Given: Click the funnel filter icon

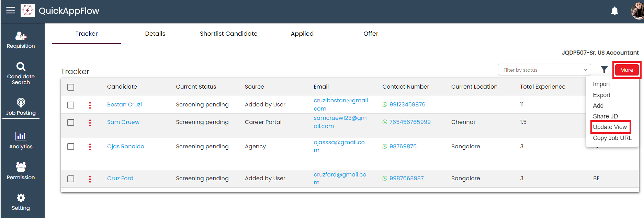Looking at the screenshot, I should coord(604,70).
